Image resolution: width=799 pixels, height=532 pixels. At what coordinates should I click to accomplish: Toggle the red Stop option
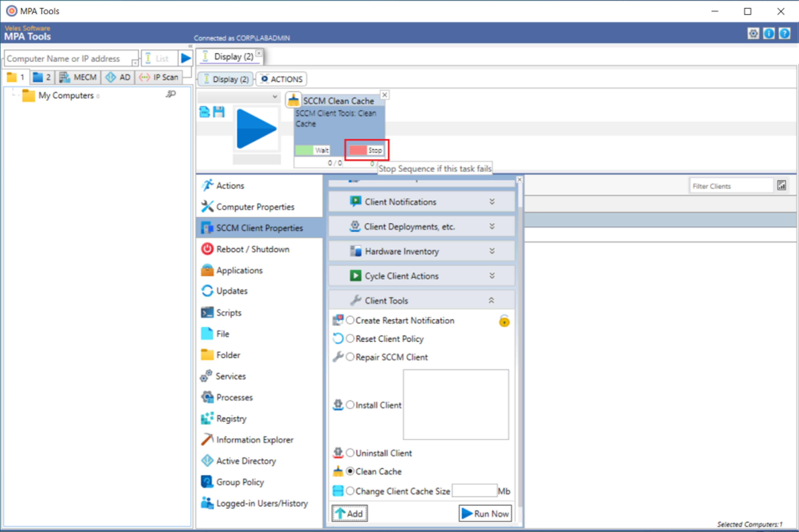pos(366,150)
